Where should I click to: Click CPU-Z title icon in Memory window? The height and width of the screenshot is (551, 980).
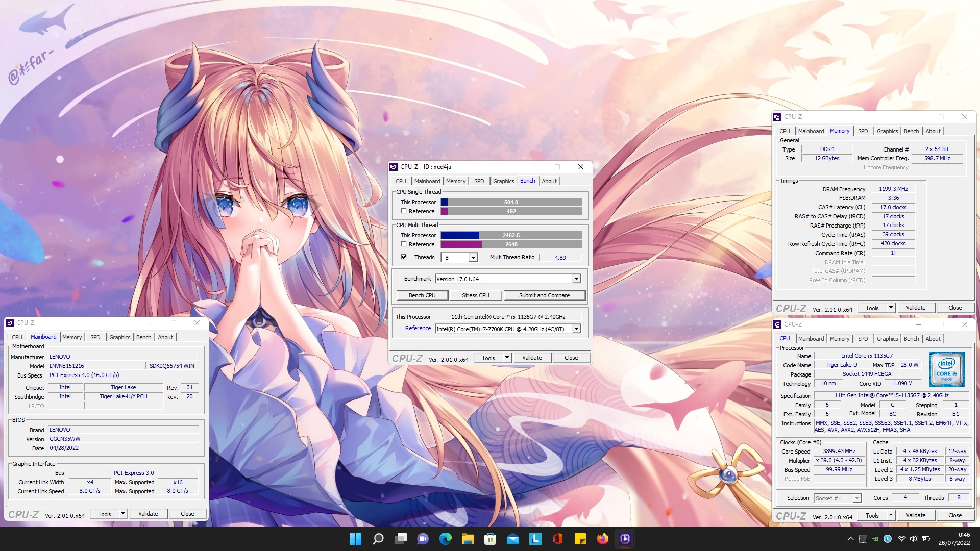pos(777,117)
